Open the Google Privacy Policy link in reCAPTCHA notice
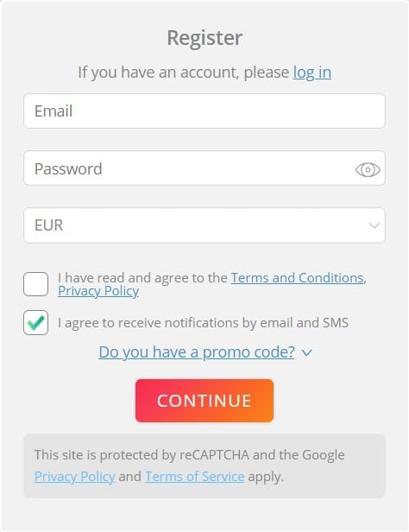The image size is (409, 532). point(74,477)
